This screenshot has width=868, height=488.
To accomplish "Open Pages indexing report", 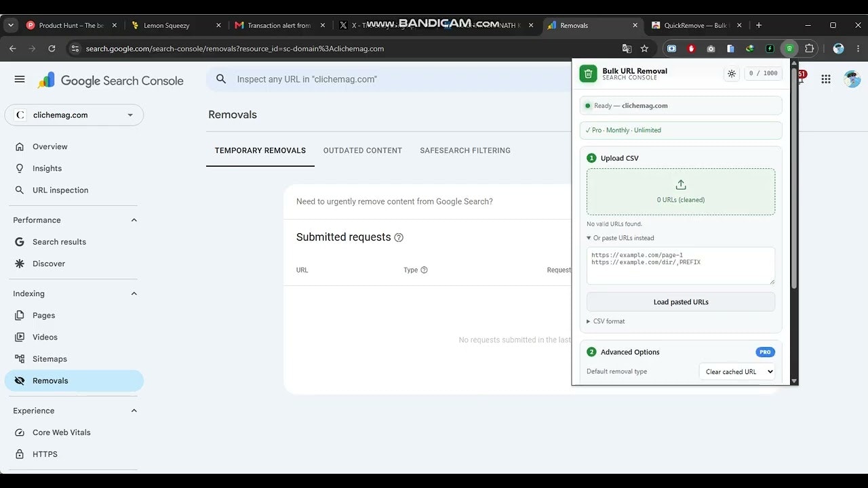I will pos(74,315).
